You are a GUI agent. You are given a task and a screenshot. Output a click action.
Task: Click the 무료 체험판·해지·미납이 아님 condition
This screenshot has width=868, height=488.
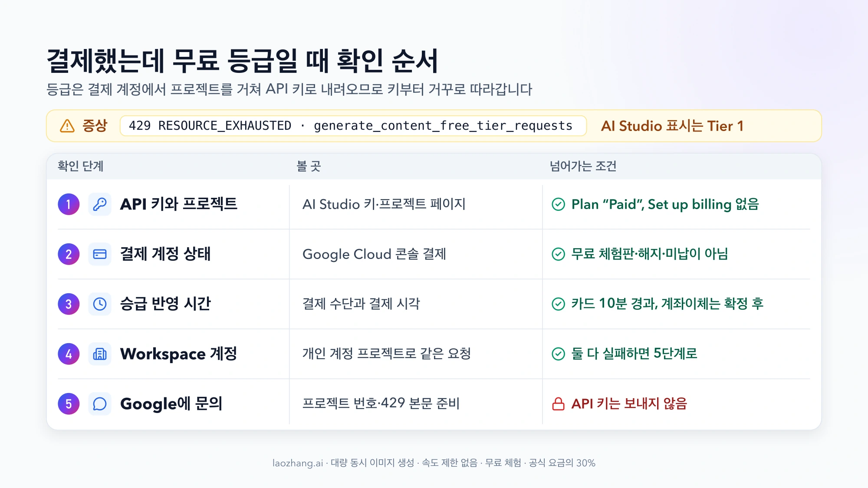(650, 254)
